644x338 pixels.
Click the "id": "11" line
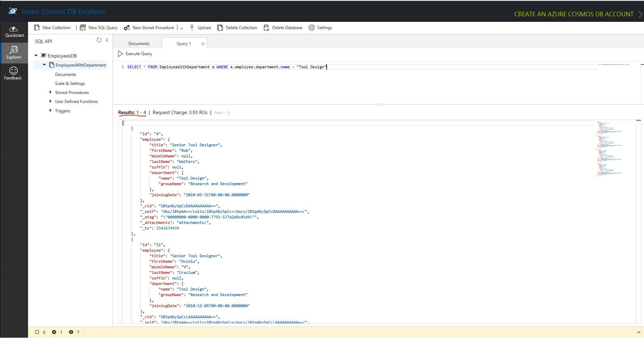pyautogui.click(x=152, y=245)
